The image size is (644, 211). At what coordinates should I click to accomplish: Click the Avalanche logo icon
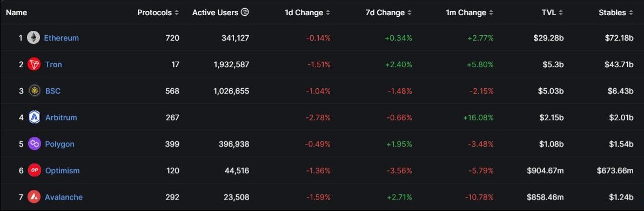point(34,197)
